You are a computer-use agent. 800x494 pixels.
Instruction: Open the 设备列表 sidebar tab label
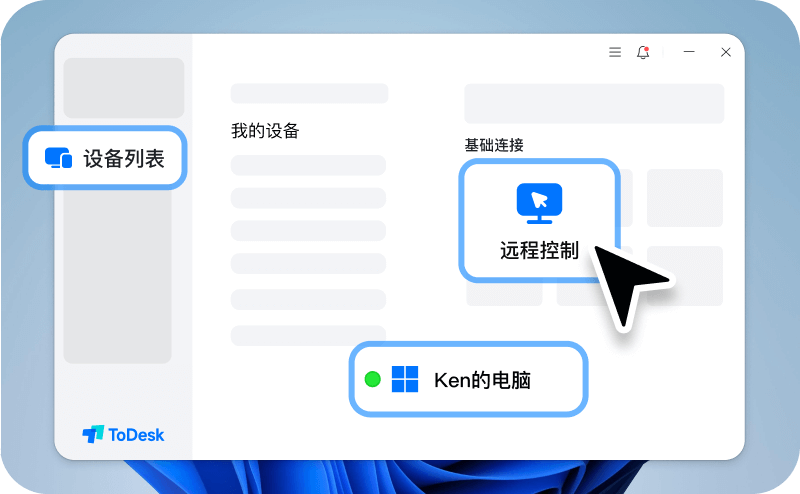click(x=124, y=158)
